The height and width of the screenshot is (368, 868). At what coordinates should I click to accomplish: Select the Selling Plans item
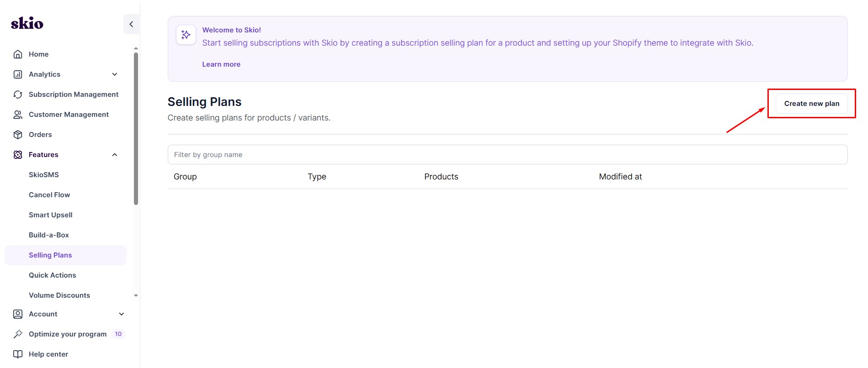click(65, 255)
